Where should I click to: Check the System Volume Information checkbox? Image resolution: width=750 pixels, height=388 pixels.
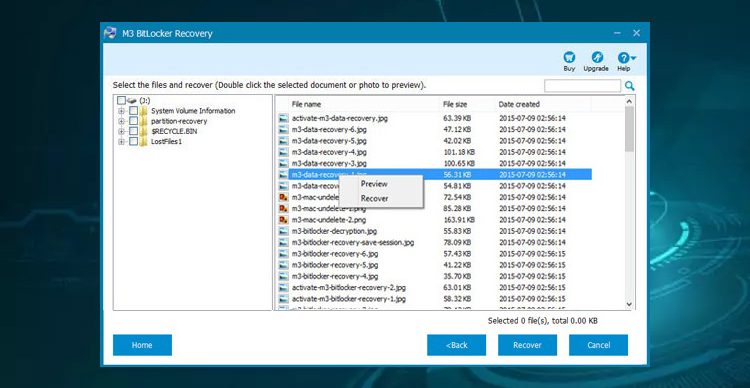tap(133, 111)
